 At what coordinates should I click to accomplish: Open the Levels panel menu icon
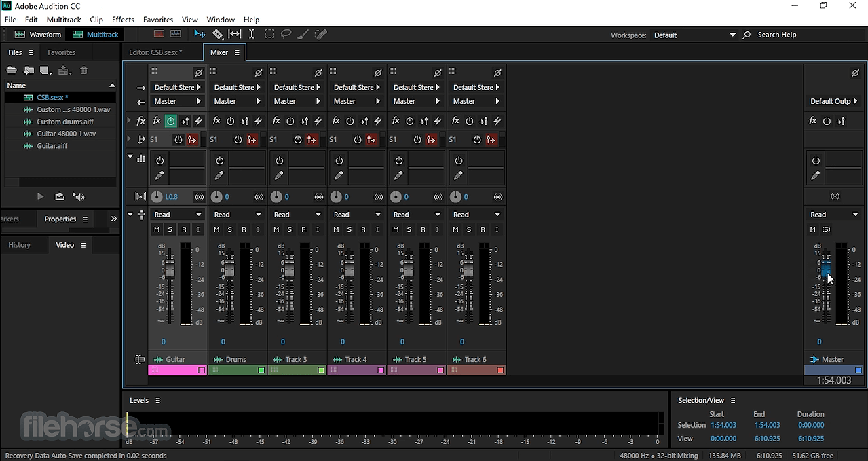pyautogui.click(x=158, y=401)
